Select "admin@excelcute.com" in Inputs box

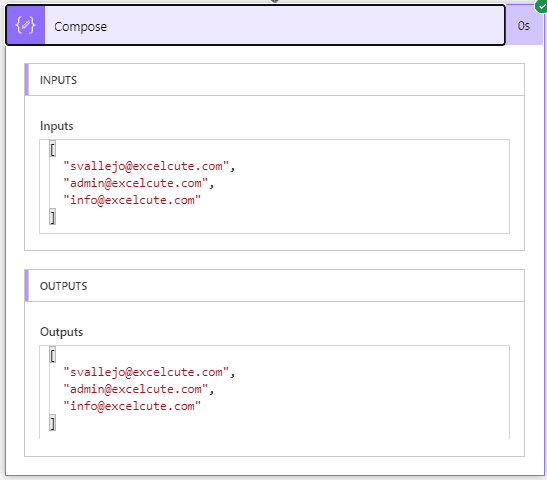(x=135, y=183)
